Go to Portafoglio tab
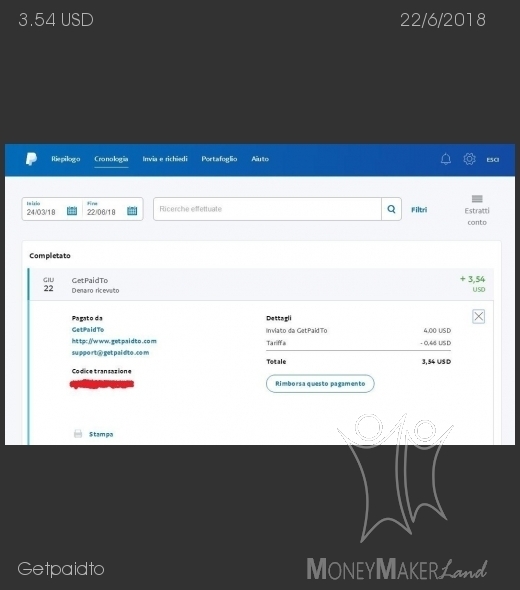Screen dimensions: 520x590 click(219, 159)
